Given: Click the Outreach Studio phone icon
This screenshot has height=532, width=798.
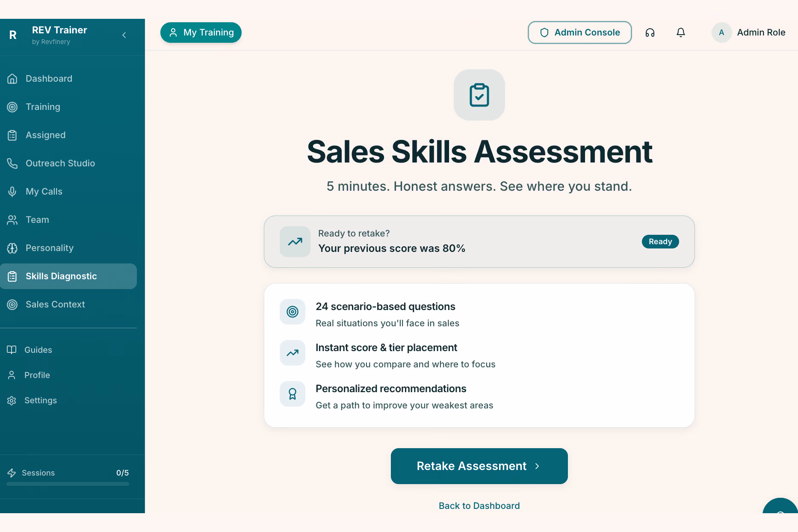Looking at the screenshot, I should (12, 163).
